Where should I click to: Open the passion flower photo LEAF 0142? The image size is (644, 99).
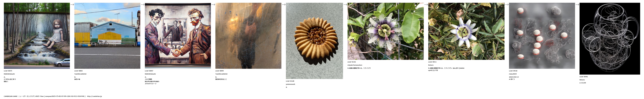point(385,31)
